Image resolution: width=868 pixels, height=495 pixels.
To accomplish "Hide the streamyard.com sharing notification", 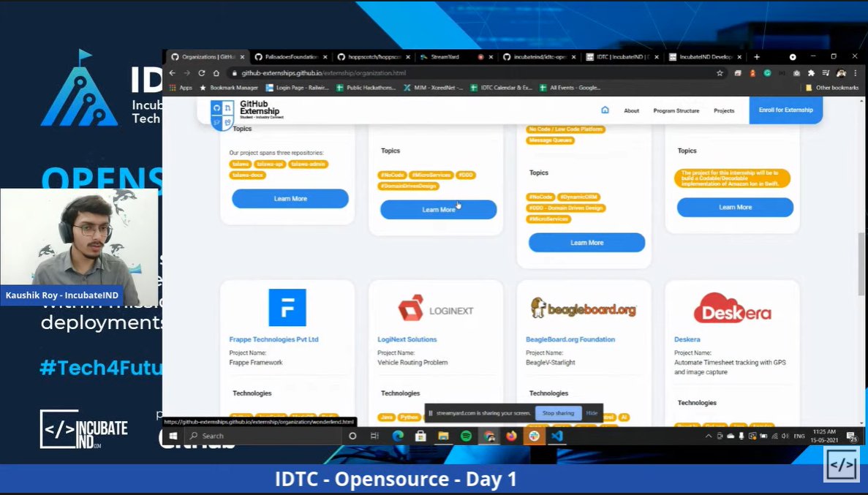I will pyautogui.click(x=592, y=412).
